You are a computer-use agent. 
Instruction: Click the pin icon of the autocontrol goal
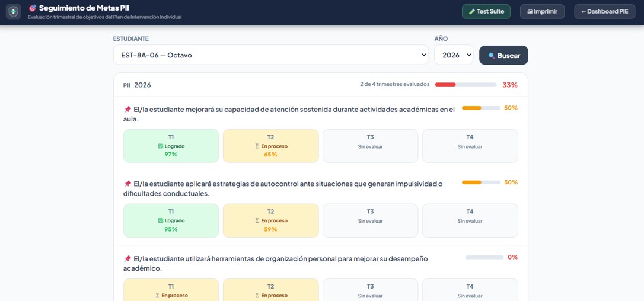pyautogui.click(x=127, y=184)
